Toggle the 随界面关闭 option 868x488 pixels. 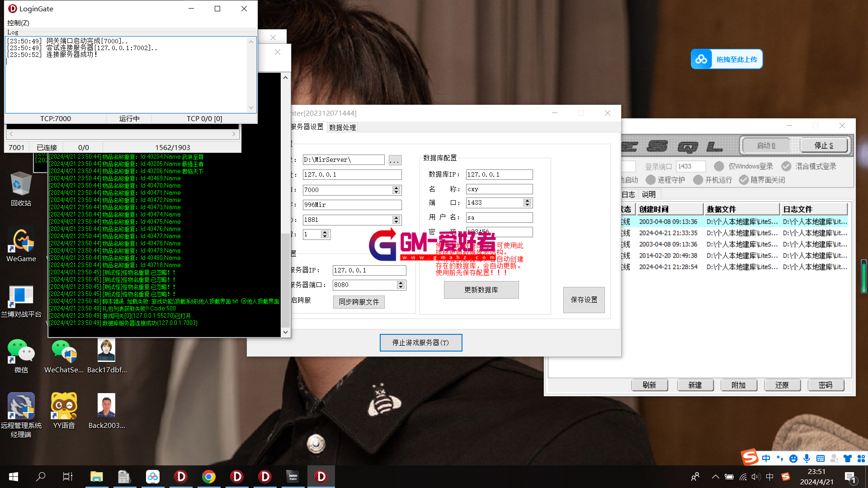[762, 180]
